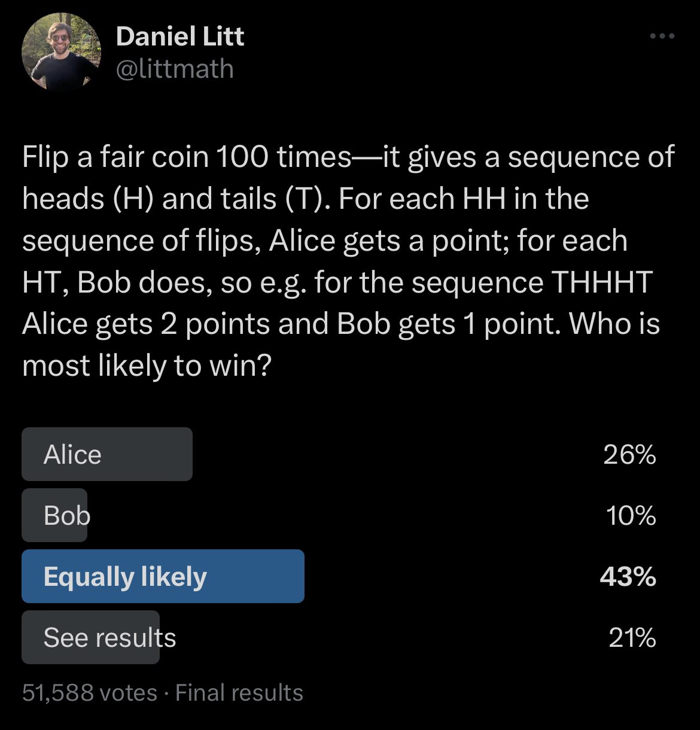Click the 26% result for Alice
The image size is (700, 730).
(x=629, y=455)
